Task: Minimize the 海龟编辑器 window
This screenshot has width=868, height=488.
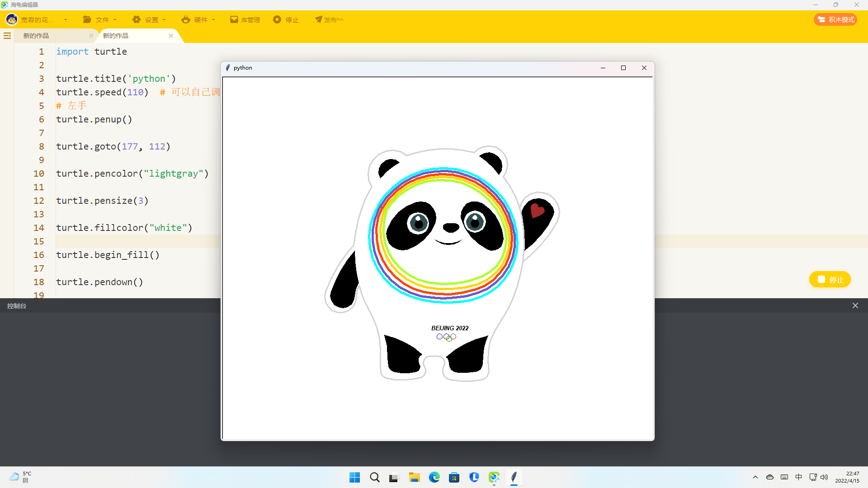Action: [x=816, y=5]
